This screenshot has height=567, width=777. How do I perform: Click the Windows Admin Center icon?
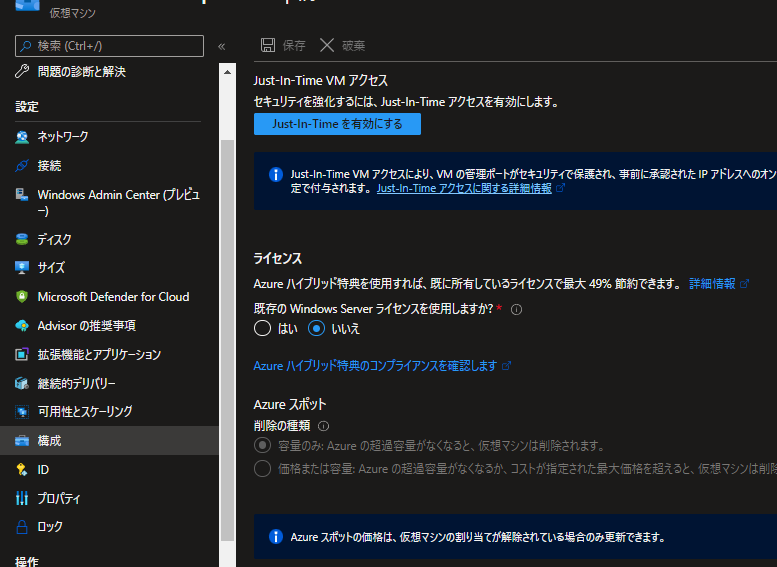click(22, 195)
